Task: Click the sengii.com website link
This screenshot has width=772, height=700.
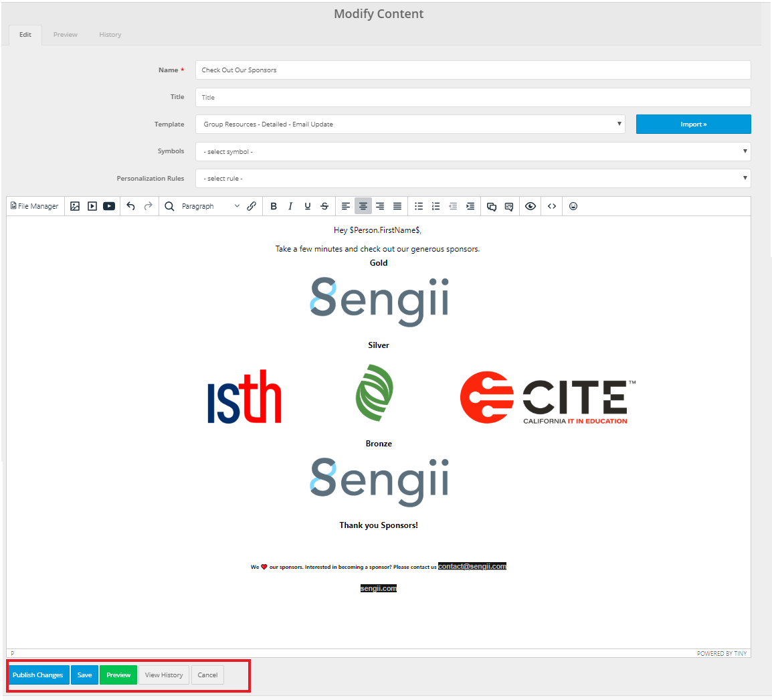Action: pos(379,588)
